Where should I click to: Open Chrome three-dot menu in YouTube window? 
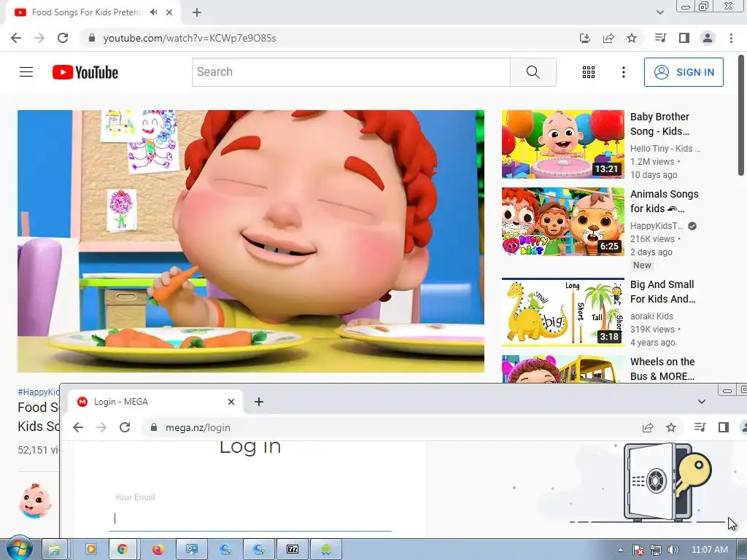point(731,38)
